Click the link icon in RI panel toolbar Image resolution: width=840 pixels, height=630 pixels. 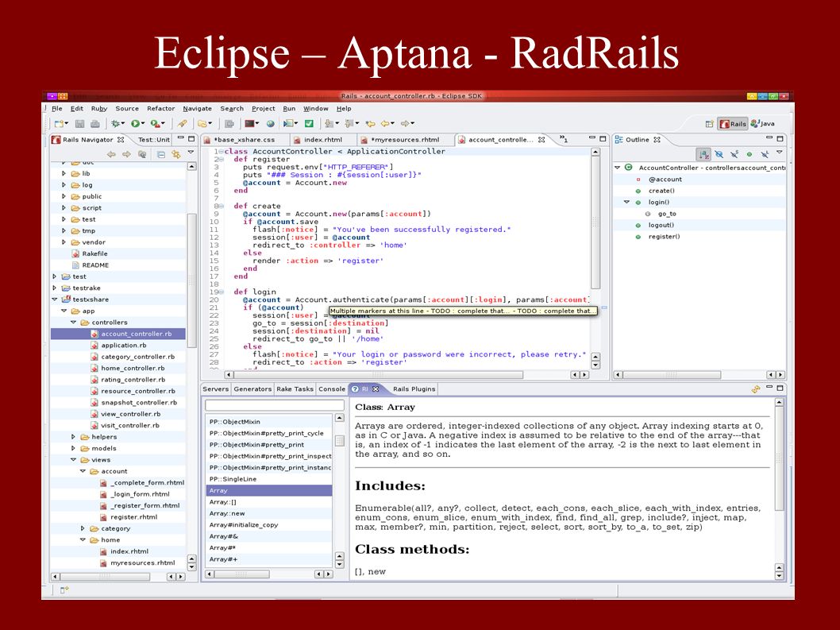755,389
